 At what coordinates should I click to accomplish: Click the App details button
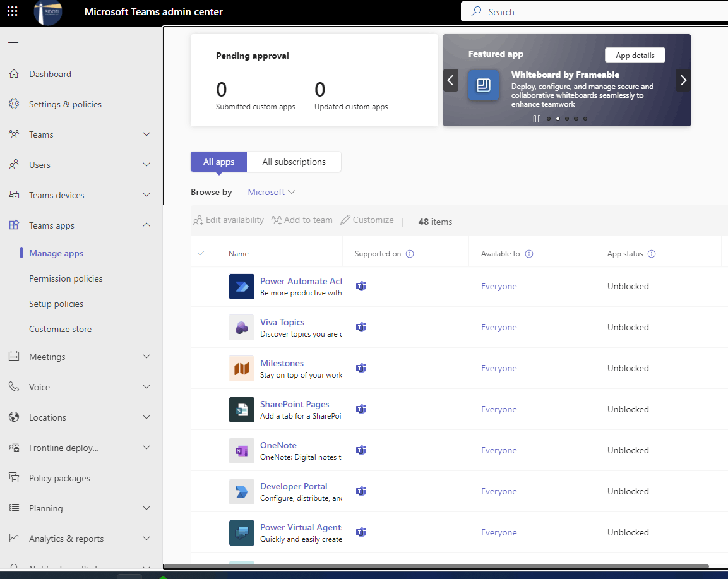(635, 56)
